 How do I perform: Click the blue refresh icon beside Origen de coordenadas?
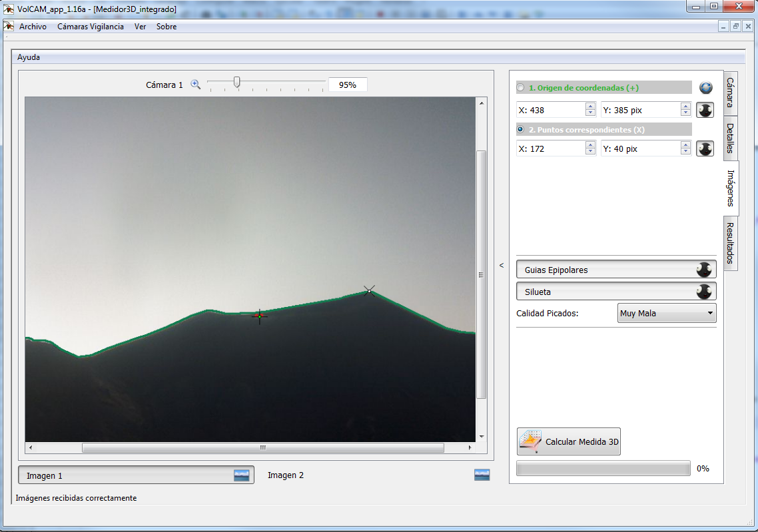point(706,87)
